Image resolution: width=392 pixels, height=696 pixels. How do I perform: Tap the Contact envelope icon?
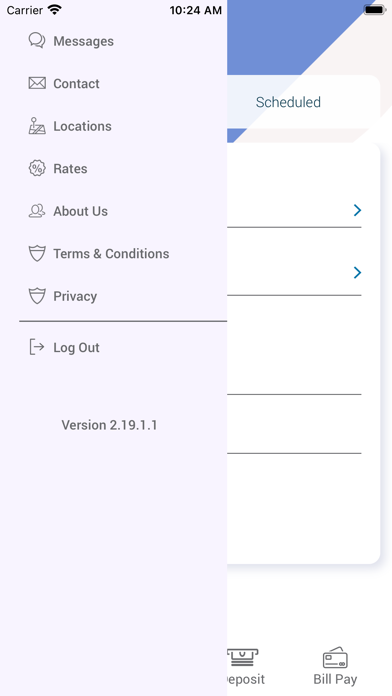click(37, 83)
